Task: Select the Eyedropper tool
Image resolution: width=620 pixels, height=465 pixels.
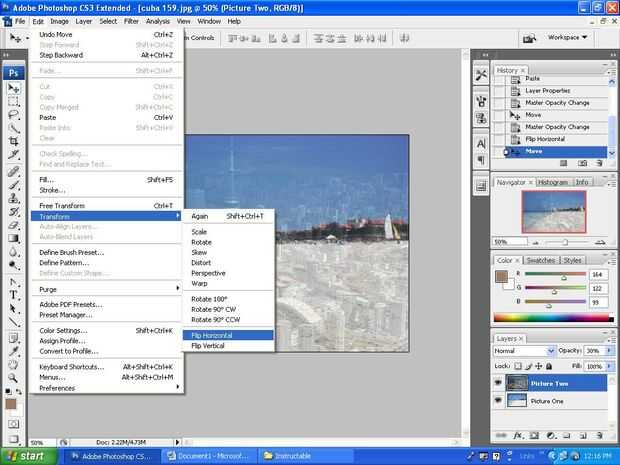Action: tap(13, 351)
